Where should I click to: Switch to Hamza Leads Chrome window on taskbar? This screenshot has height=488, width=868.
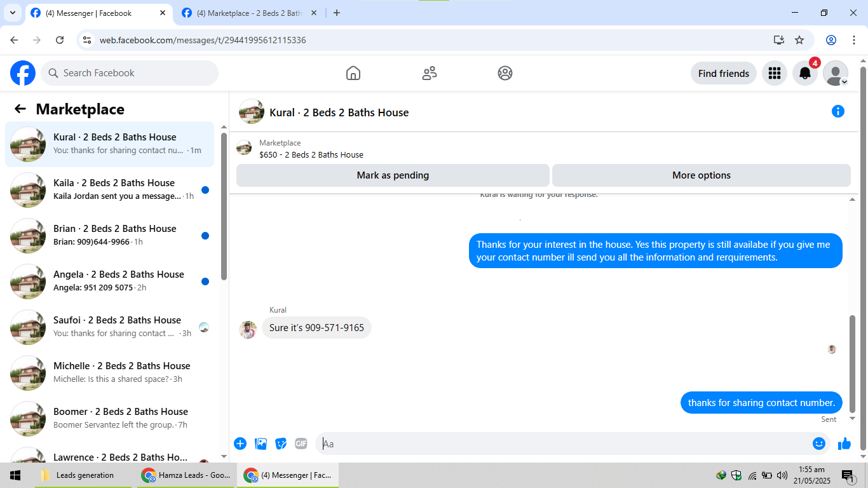tap(185, 475)
